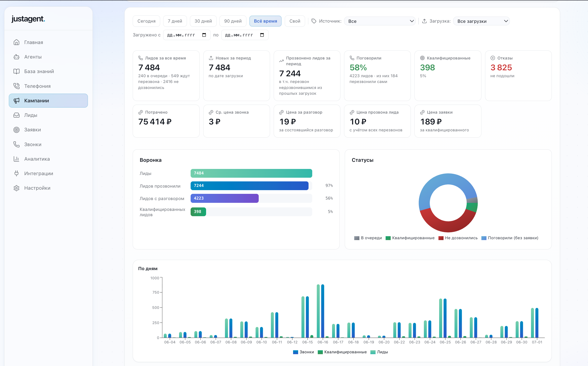The height and width of the screenshot is (366, 588).
Task: Open Главная in the sidebar
Action: [x=48, y=42]
